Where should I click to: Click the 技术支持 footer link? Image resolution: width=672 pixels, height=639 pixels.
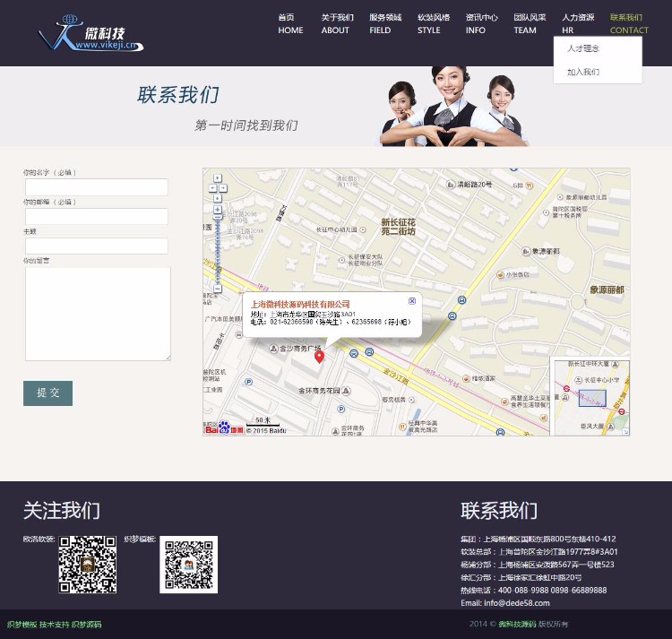tap(54, 625)
